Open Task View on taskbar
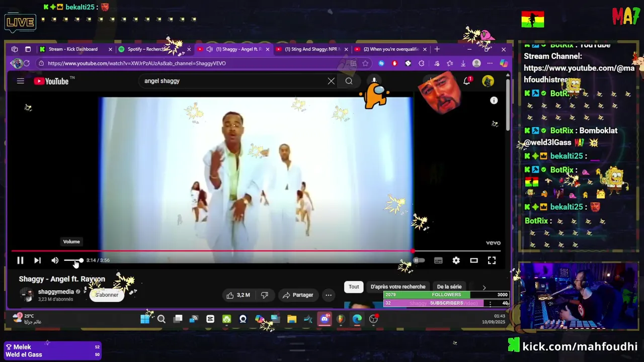 [178, 319]
